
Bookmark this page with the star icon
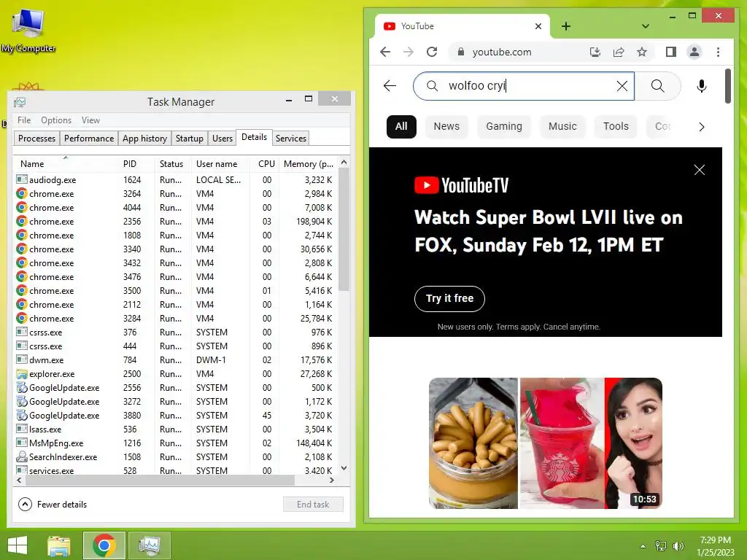coord(642,52)
